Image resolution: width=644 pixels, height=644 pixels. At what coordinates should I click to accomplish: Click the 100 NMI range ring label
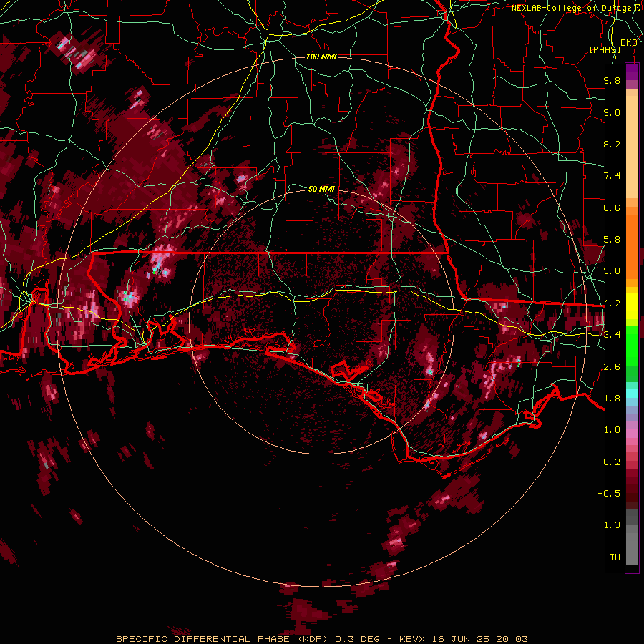click(321, 57)
